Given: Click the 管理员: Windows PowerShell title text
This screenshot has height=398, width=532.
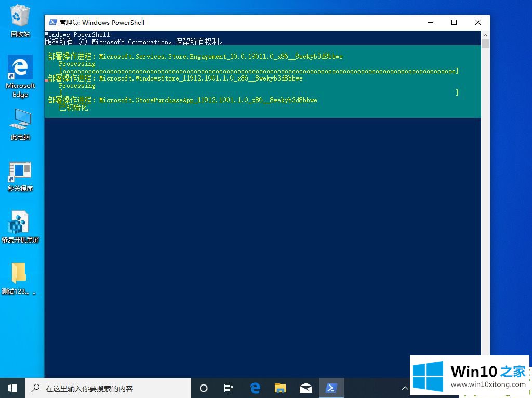Looking at the screenshot, I should pos(102,22).
